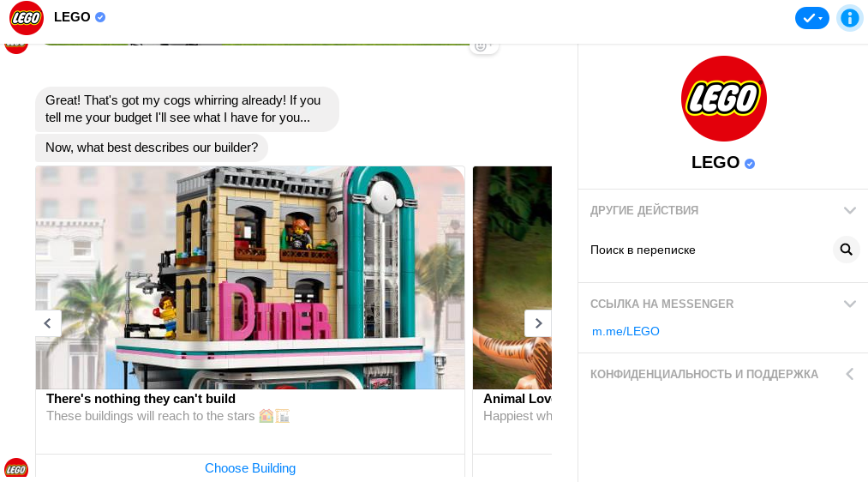Open the Animal Lovers card image

[512, 278]
